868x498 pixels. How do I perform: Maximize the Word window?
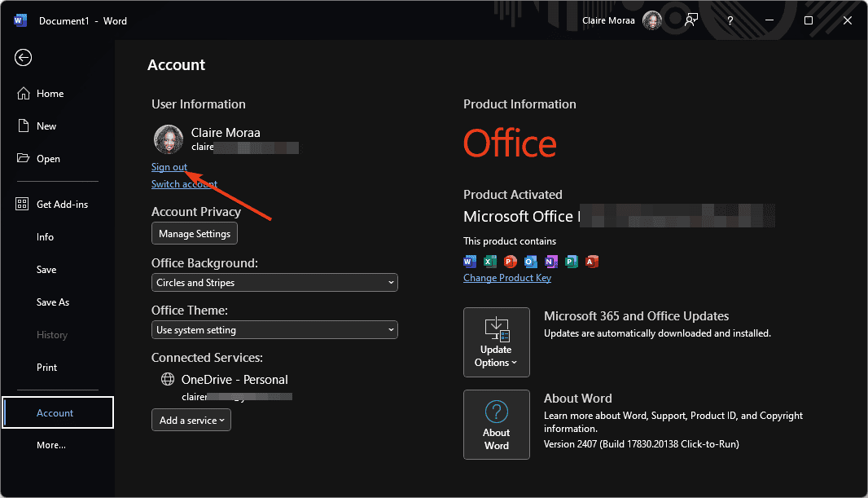point(809,20)
